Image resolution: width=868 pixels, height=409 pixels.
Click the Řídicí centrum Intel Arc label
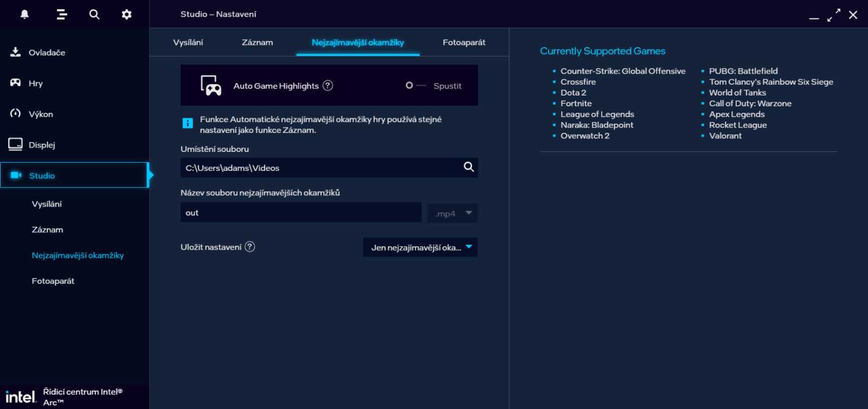click(82, 397)
